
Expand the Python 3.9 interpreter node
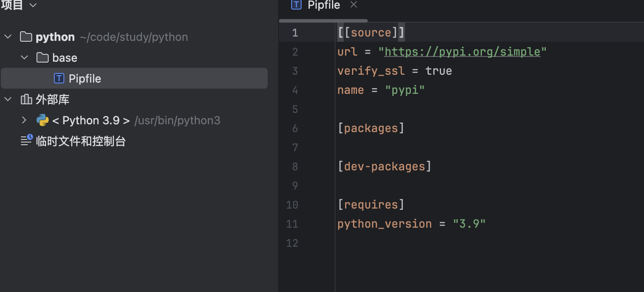point(24,120)
